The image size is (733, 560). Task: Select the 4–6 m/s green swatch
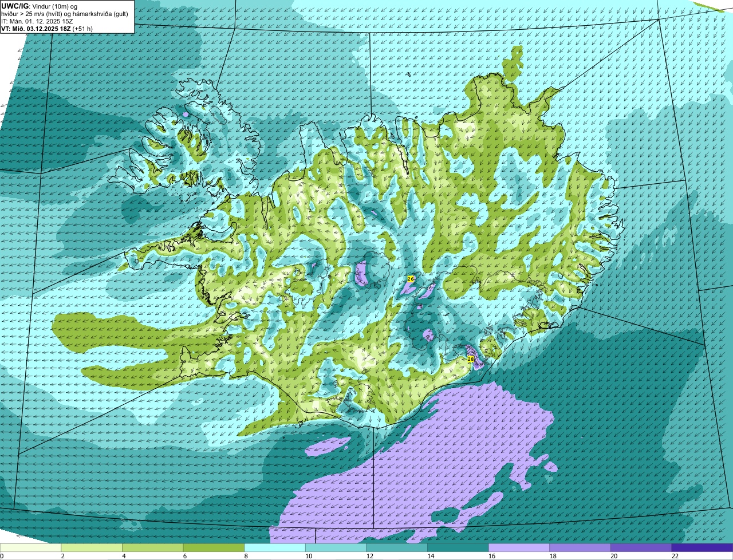153,548
